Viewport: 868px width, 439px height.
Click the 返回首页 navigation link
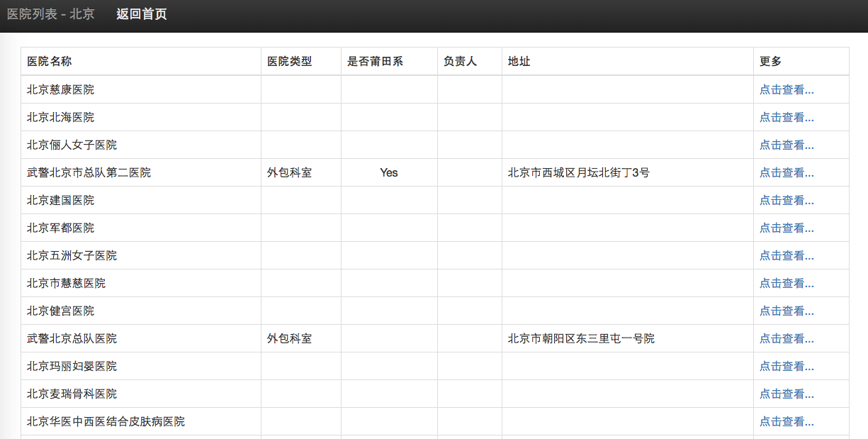[142, 14]
